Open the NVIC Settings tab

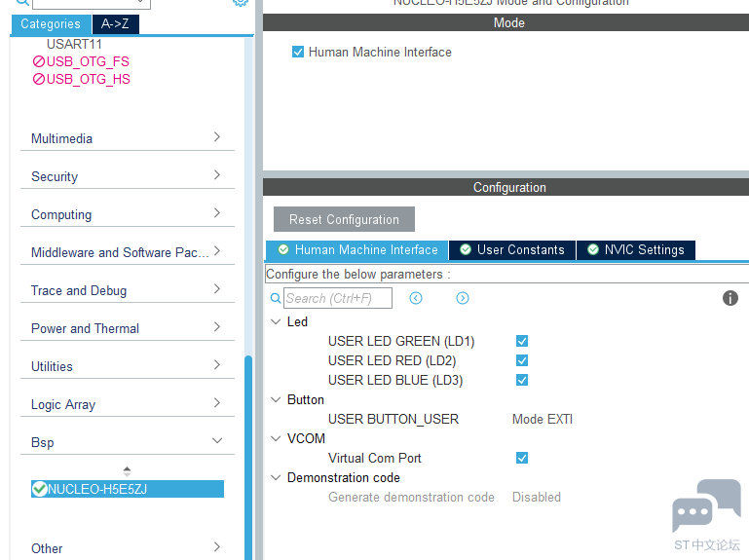click(x=636, y=250)
